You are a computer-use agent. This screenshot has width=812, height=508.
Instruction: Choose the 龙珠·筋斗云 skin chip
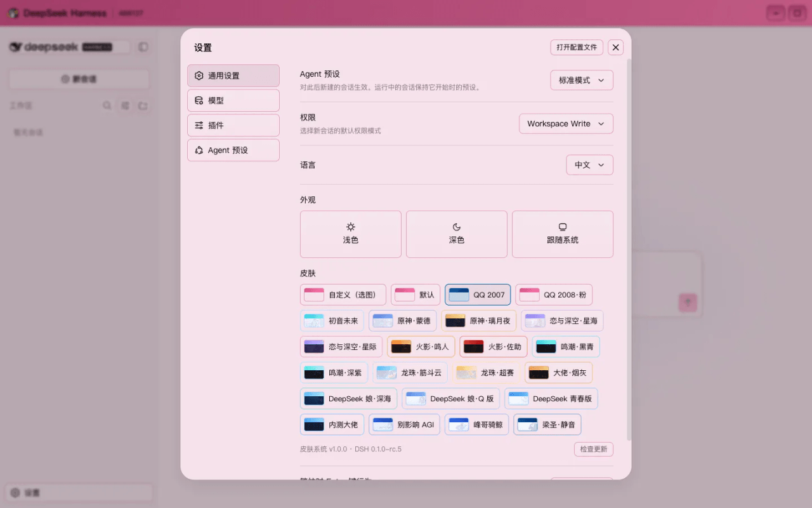coord(410,373)
